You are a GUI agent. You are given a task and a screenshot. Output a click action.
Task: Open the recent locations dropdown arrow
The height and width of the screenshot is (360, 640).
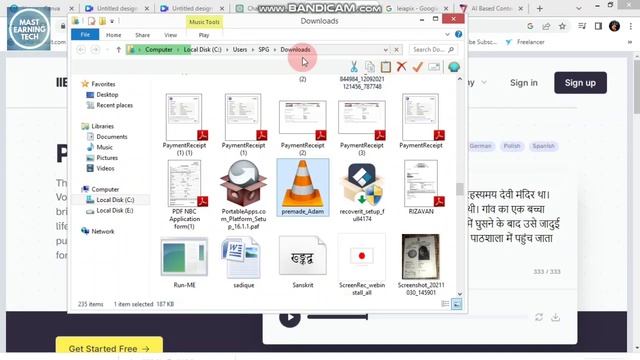[107, 50]
